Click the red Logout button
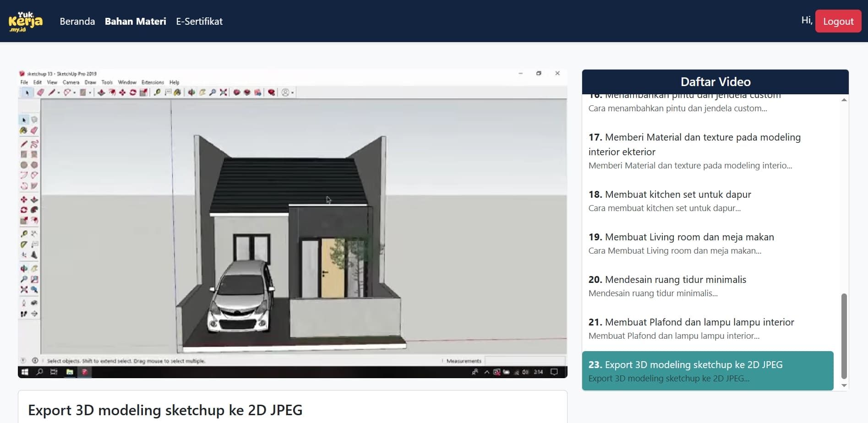 pyautogui.click(x=838, y=21)
